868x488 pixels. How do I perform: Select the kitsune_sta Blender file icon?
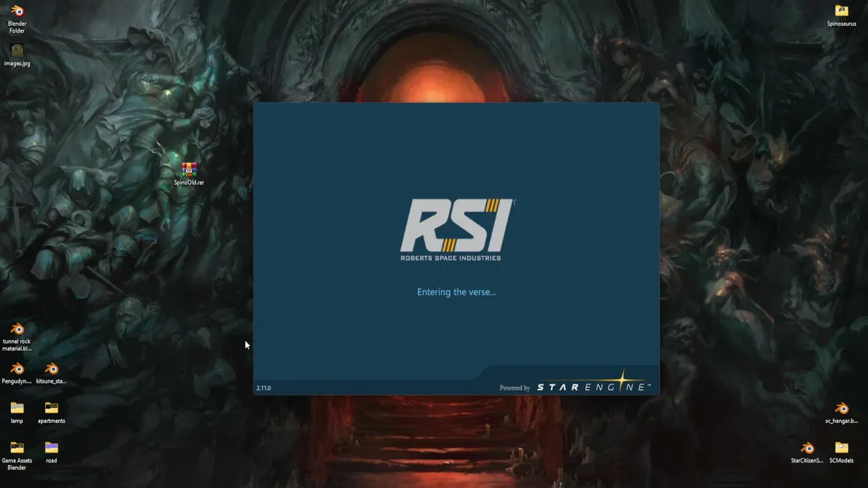(52, 373)
